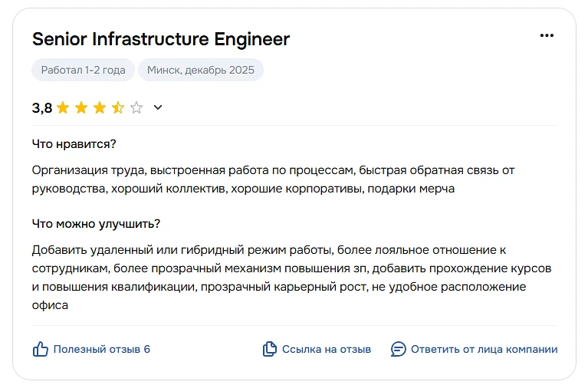The image size is (588, 385).
Task: Click the second gold rating star
Action: (81, 107)
